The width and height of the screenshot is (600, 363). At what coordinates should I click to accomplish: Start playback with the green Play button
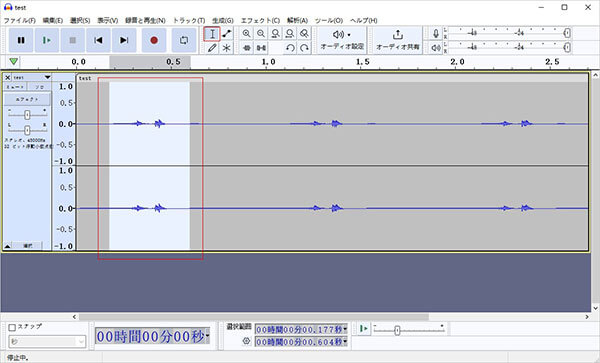(x=47, y=40)
